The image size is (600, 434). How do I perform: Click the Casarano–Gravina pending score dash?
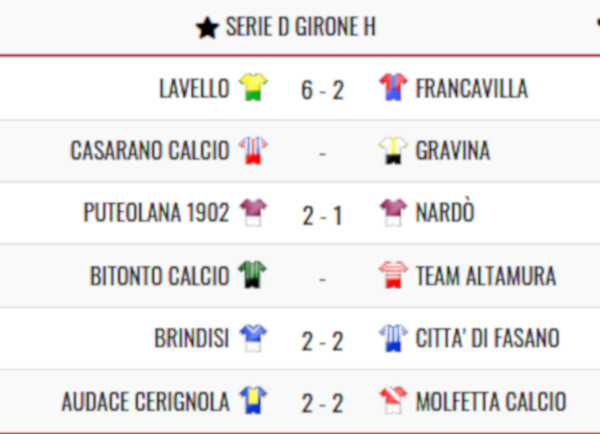(x=322, y=154)
